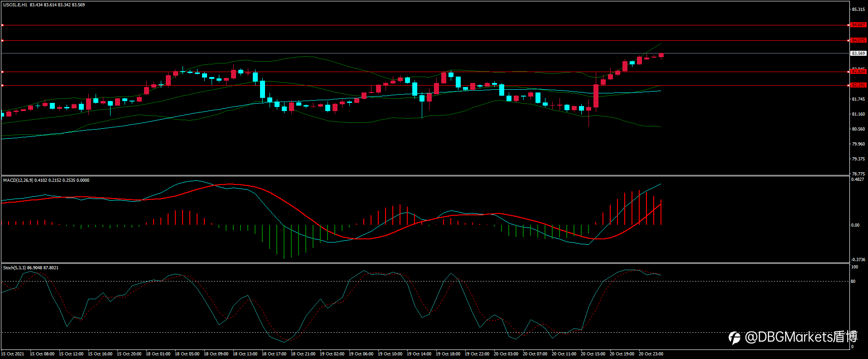Click the 18 Oct 01:00 time label
Image resolution: width=868 pixels, height=359 pixels.
coord(158,354)
